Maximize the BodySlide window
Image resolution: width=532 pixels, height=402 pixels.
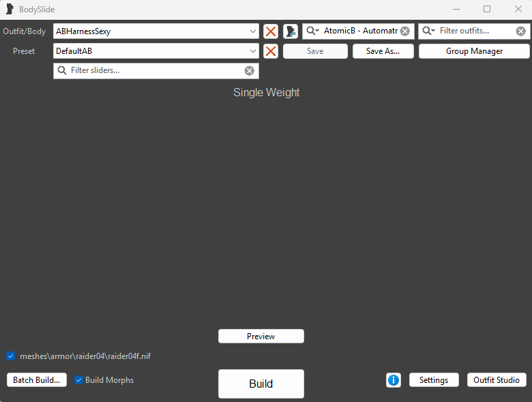click(x=487, y=9)
